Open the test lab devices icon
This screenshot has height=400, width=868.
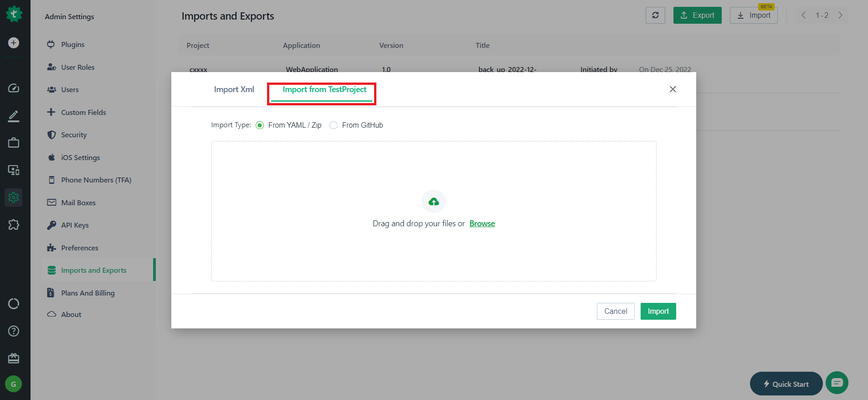pyautogui.click(x=14, y=170)
